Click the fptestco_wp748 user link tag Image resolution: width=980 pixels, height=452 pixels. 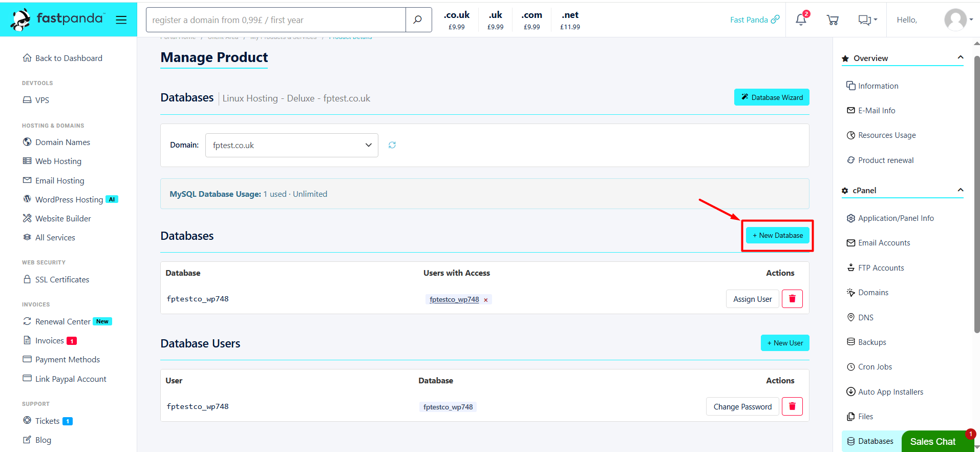tap(454, 300)
